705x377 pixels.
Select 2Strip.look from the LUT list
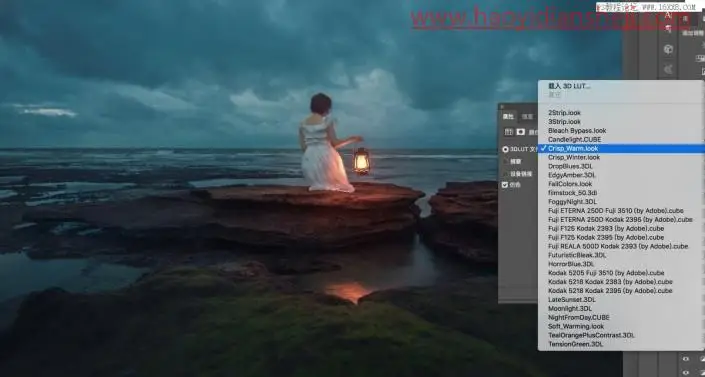564,113
